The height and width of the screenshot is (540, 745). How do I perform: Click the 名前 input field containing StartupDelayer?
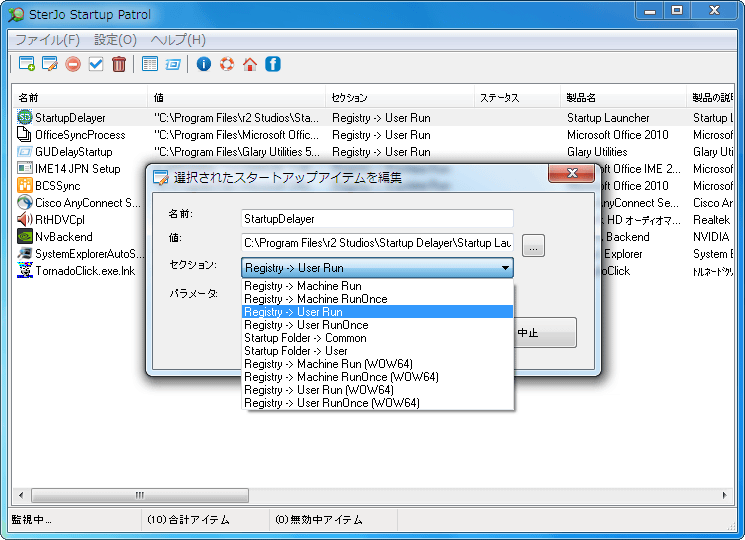tap(377, 219)
